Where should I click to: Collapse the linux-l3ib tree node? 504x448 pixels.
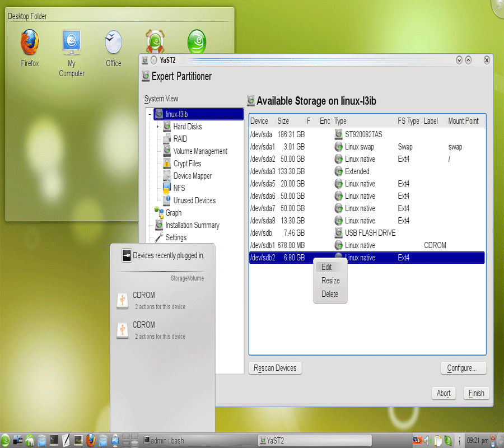(x=150, y=114)
